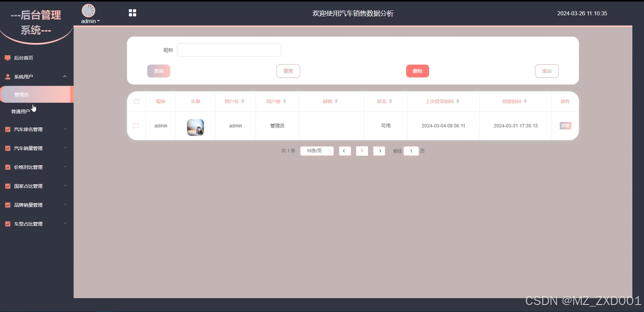
Task: Click the 2024-03-31 17:35:13 creation time cell
Action: coord(516,126)
